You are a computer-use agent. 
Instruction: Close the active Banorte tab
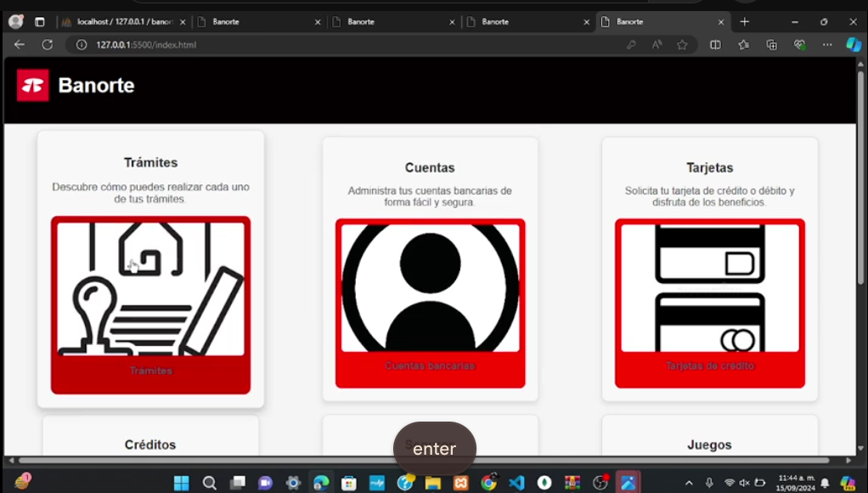721,22
